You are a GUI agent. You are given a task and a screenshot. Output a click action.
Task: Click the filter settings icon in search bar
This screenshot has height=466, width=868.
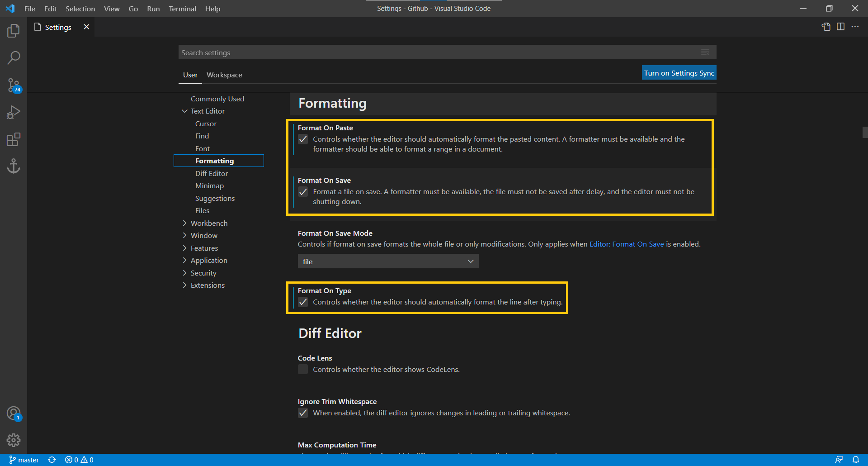[705, 52]
